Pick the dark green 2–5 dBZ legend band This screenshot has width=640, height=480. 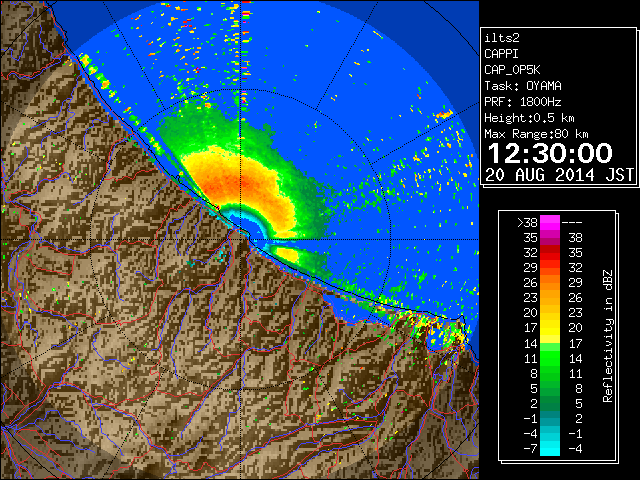coord(550,403)
